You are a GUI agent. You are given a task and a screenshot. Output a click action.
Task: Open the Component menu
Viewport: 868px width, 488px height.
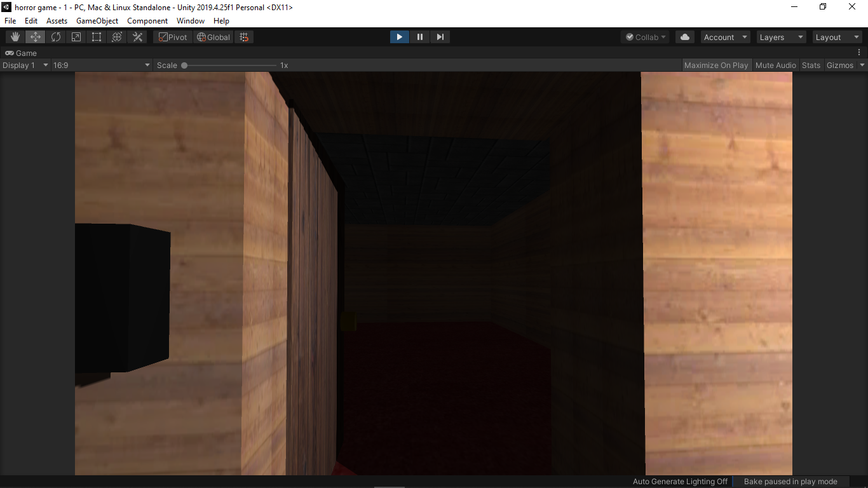(x=147, y=21)
